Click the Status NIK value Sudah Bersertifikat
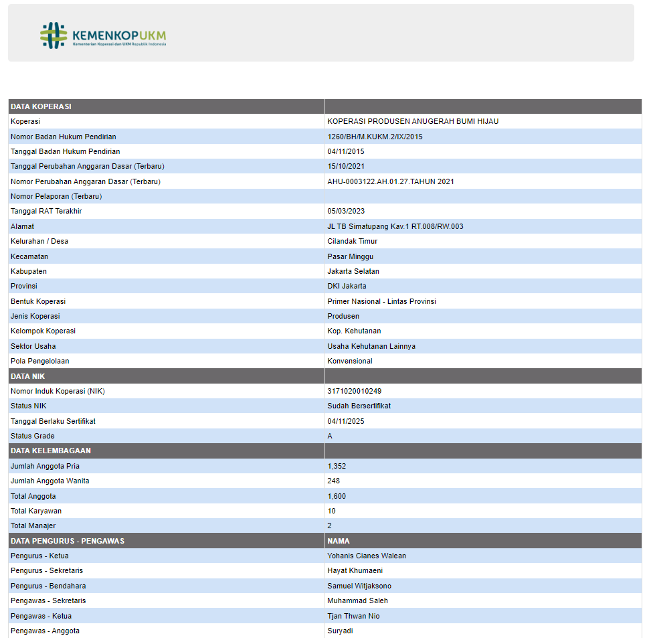This screenshot has height=644, width=649. coord(359,406)
